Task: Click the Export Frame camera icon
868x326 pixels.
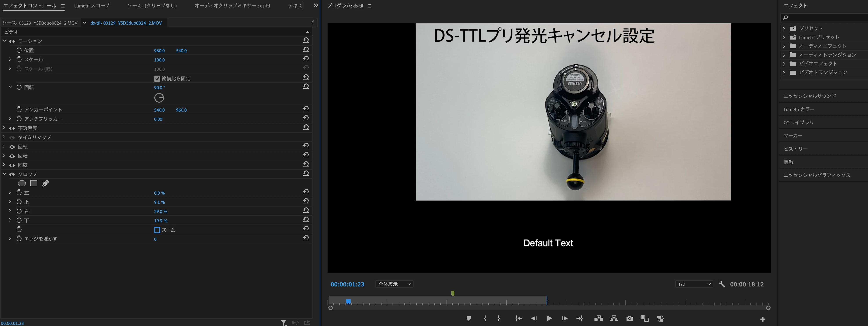Action: pyautogui.click(x=629, y=318)
